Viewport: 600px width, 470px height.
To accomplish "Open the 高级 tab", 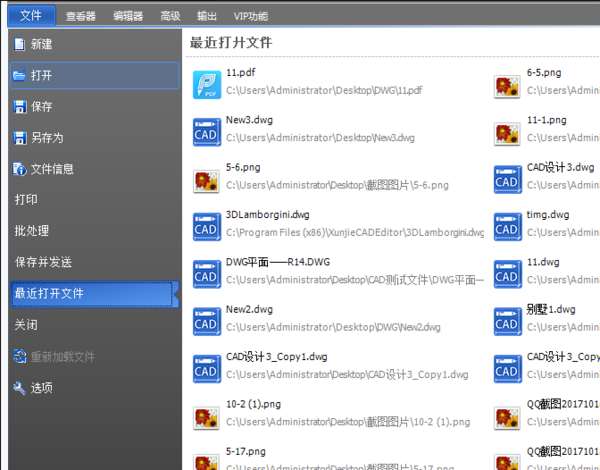I will point(170,16).
